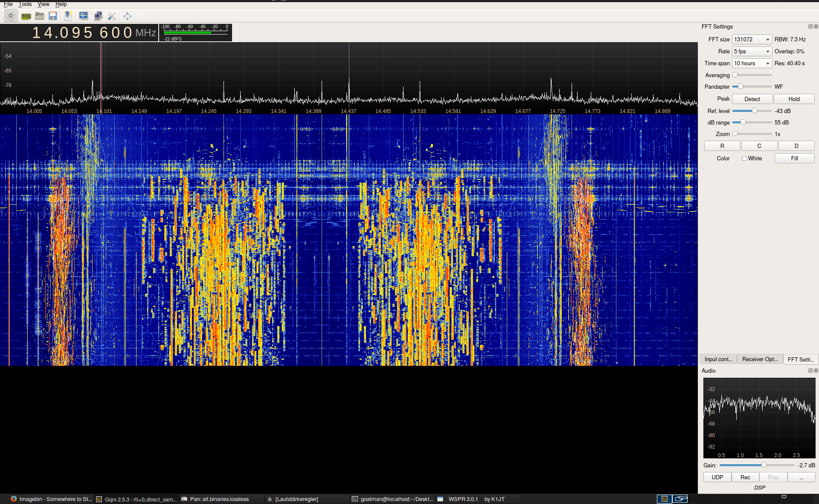Open the Tools menu
The height and width of the screenshot is (504, 819).
tap(25, 4)
